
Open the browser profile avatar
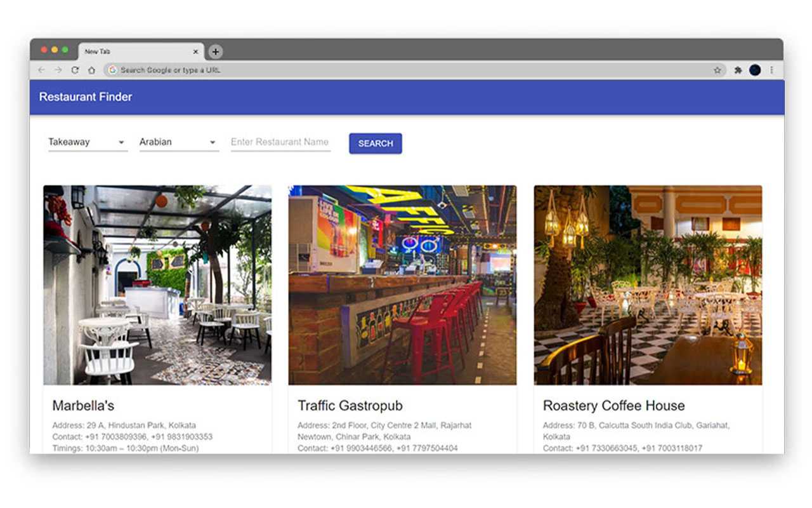pos(755,70)
